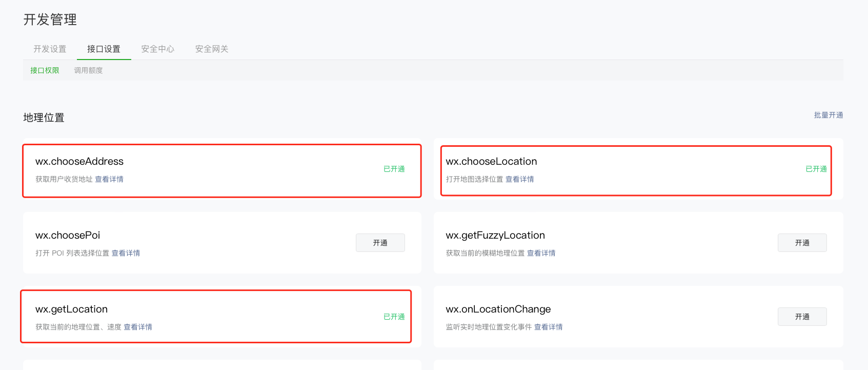Viewport: 868px width, 370px height.
Task: Open 查看详情 for wx.getFuzzyLocation
Action: click(541, 253)
